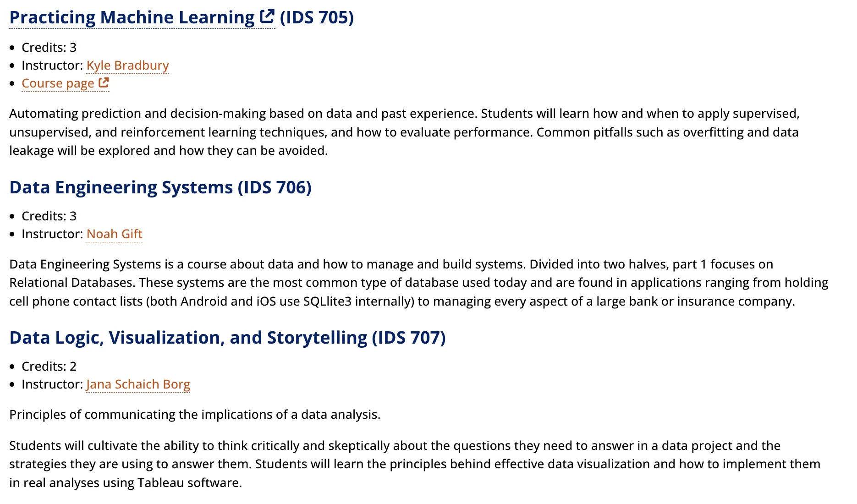Click the Credits: 2 bullet item
Image resolution: width=857 pixels, height=504 pixels.
[49, 367]
